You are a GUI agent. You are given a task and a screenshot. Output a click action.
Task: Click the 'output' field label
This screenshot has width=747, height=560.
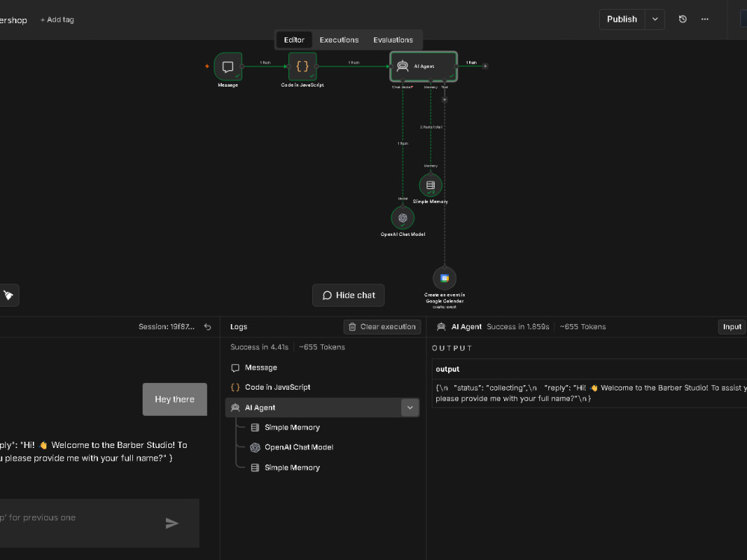coord(447,369)
